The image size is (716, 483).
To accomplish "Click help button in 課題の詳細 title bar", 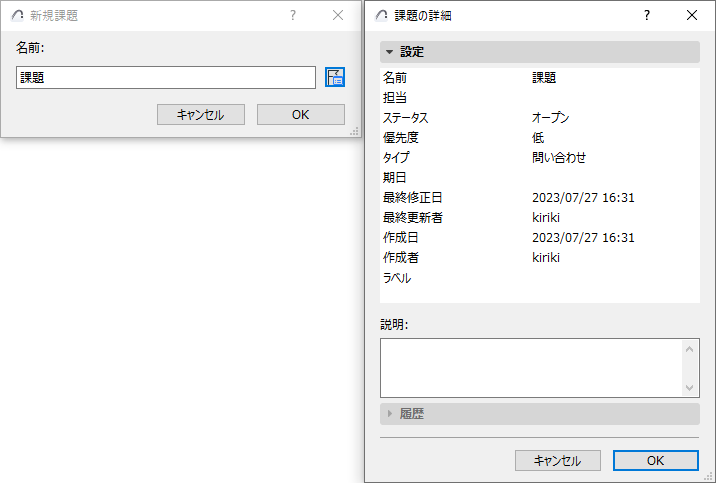I will coord(647,16).
